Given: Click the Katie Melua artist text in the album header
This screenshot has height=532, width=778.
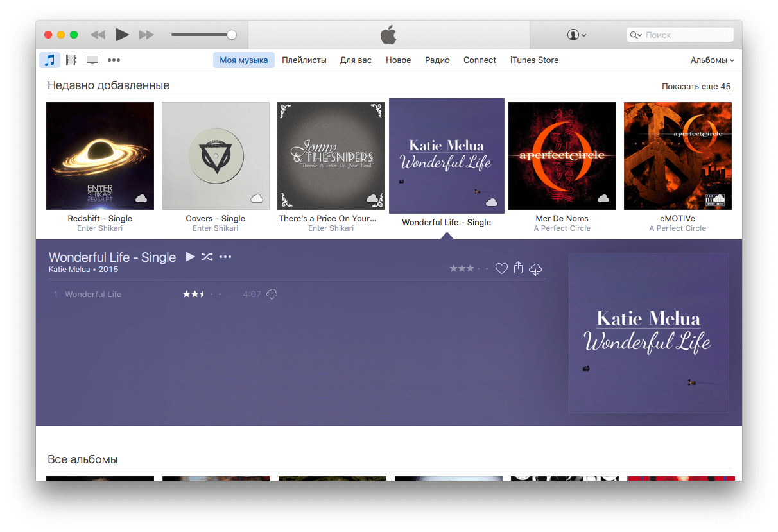Looking at the screenshot, I should pyautogui.click(x=69, y=270).
